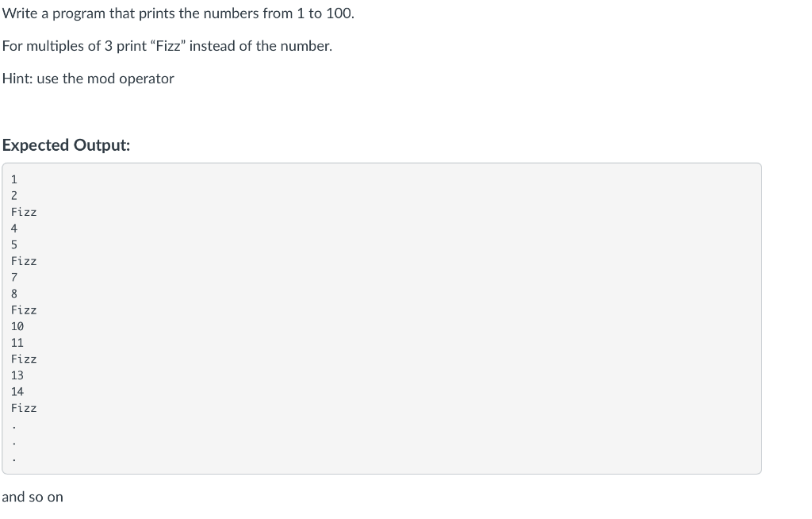Click the Fizz line after number 11

pyautogui.click(x=24, y=359)
